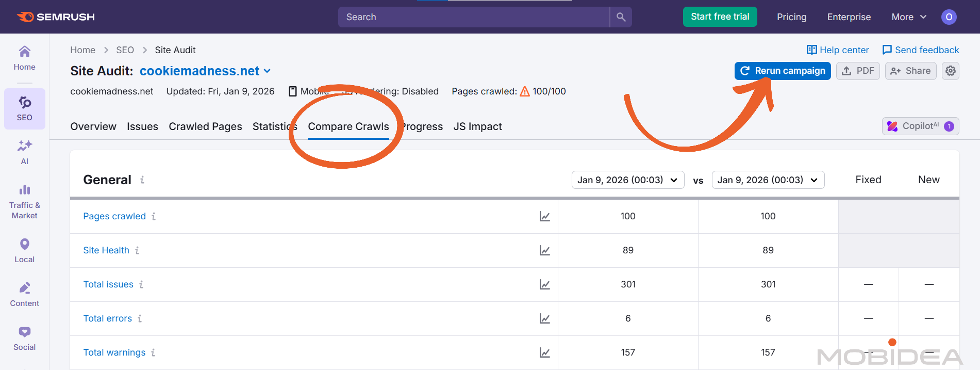Image resolution: width=980 pixels, height=370 pixels.
Task: Click the Home breadcrumb
Action: click(82, 50)
